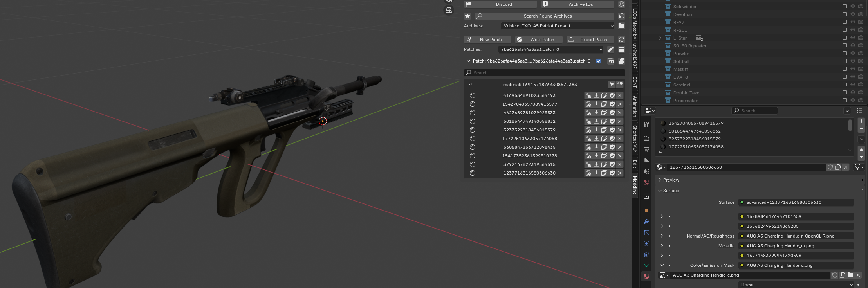Click the star icon beside Search Found Archives
Viewport: 868px width, 288px height.
click(x=467, y=16)
